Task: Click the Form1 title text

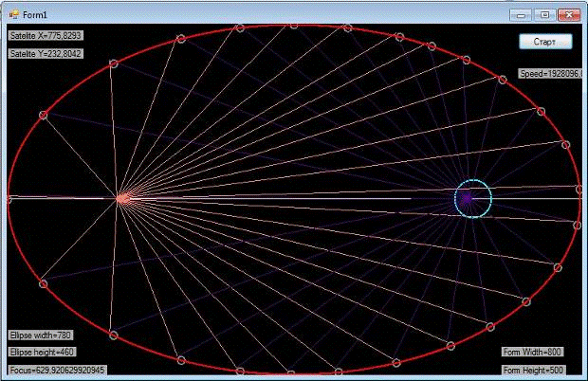Action: tap(35, 14)
